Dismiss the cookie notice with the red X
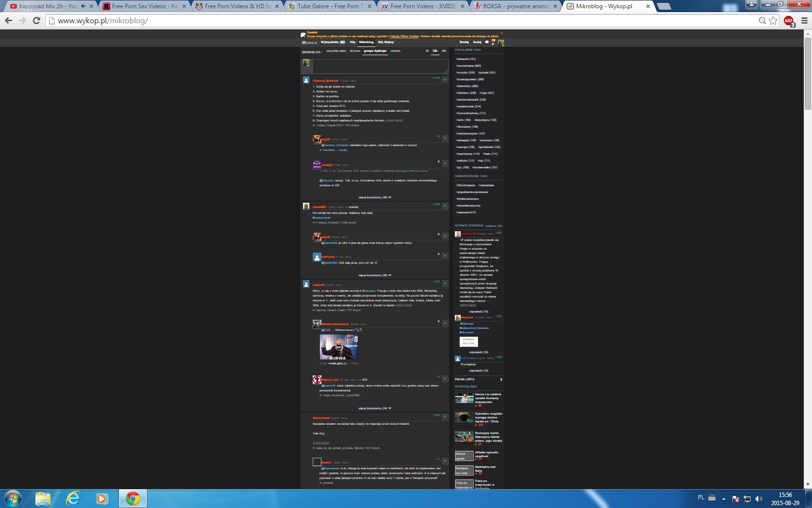This screenshot has height=508, width=812. pyautogui.click(x=502, y=33)
